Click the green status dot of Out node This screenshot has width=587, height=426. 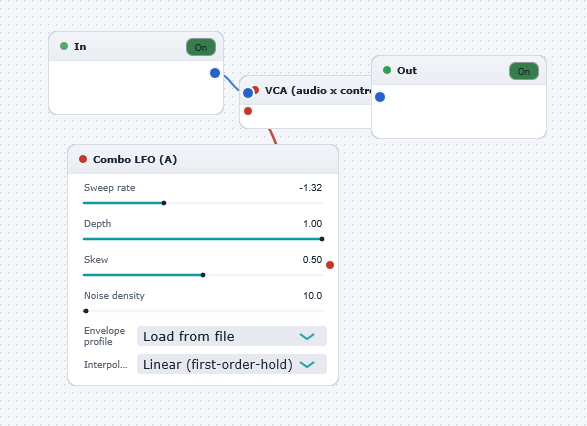387,70
